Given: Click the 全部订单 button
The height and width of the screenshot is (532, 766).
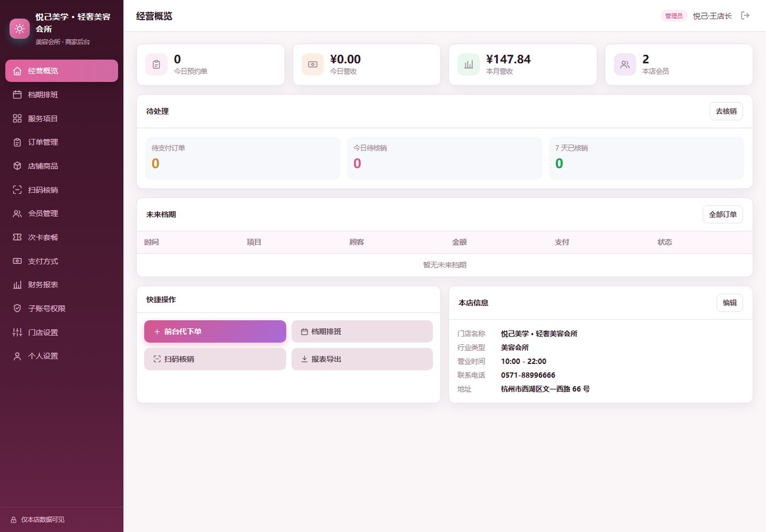Looking at the screenshot, I should tap(723, 215).
